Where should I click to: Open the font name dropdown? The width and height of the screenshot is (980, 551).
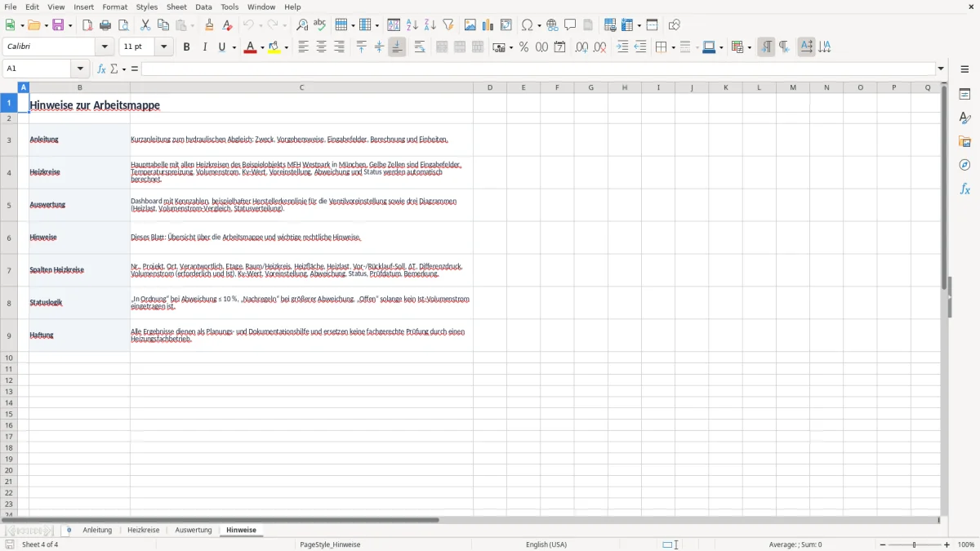105,47
